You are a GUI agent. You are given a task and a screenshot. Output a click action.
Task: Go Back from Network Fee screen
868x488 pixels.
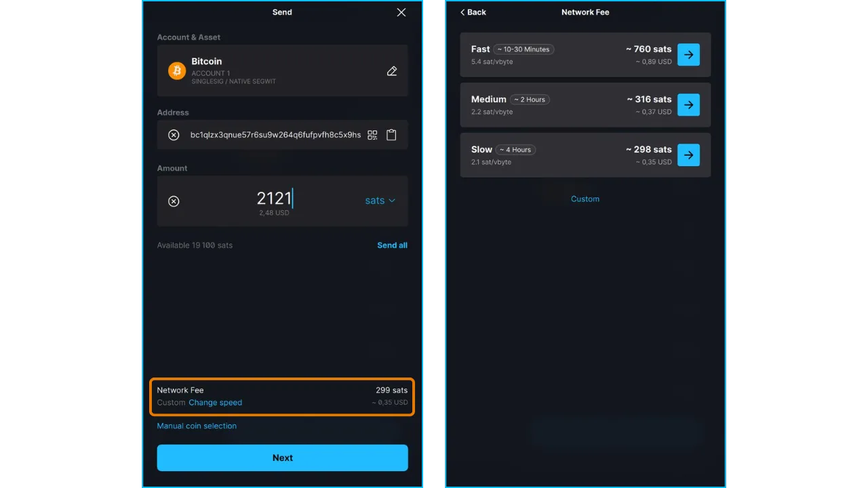click(x=473, y=12)
